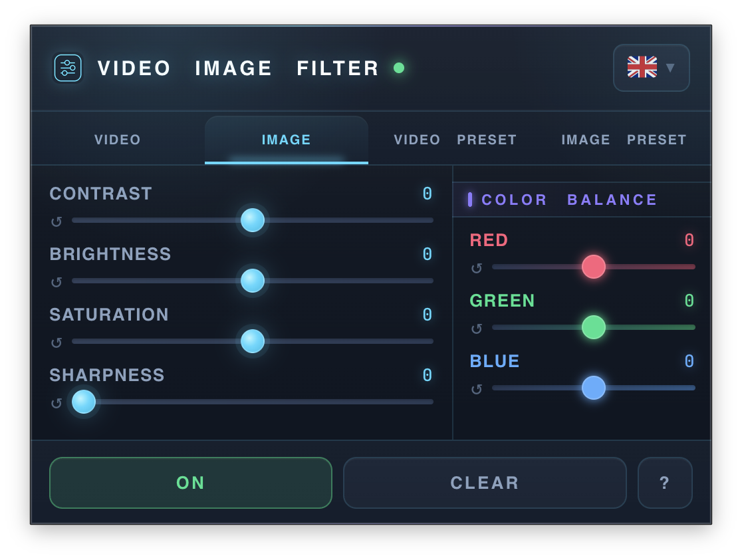Open help with the question mark button

665,483
